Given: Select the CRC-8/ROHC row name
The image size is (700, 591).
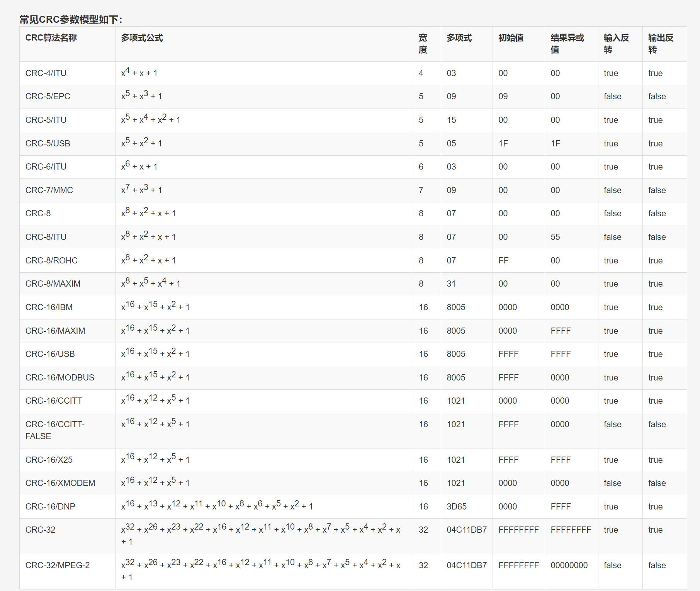Looking at the screenshot, I should click(51, 261).
